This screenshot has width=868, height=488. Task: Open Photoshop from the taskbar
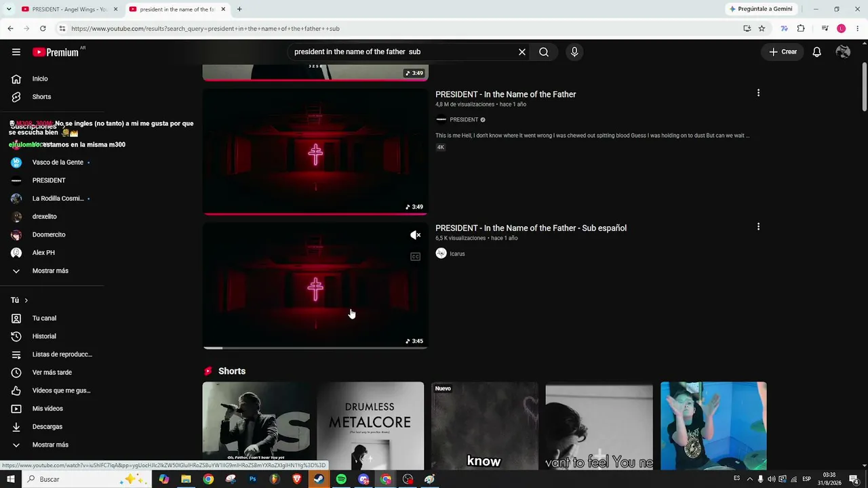pos(252,479)
